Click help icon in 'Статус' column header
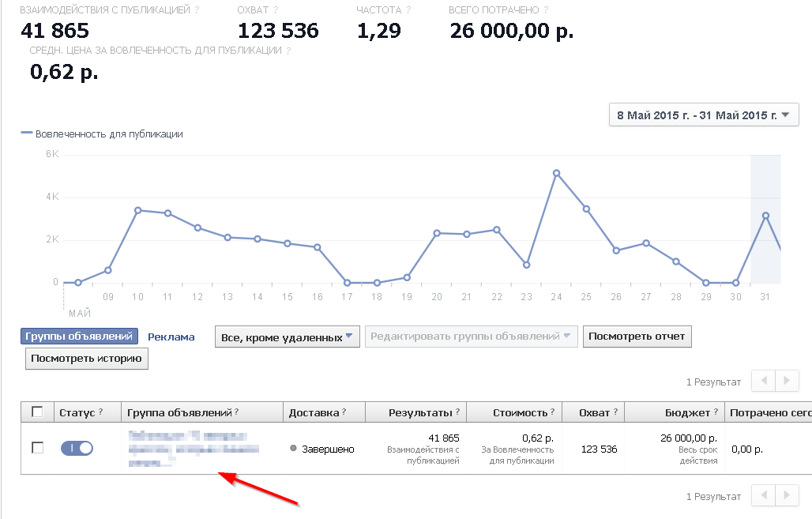 (101, 412)
